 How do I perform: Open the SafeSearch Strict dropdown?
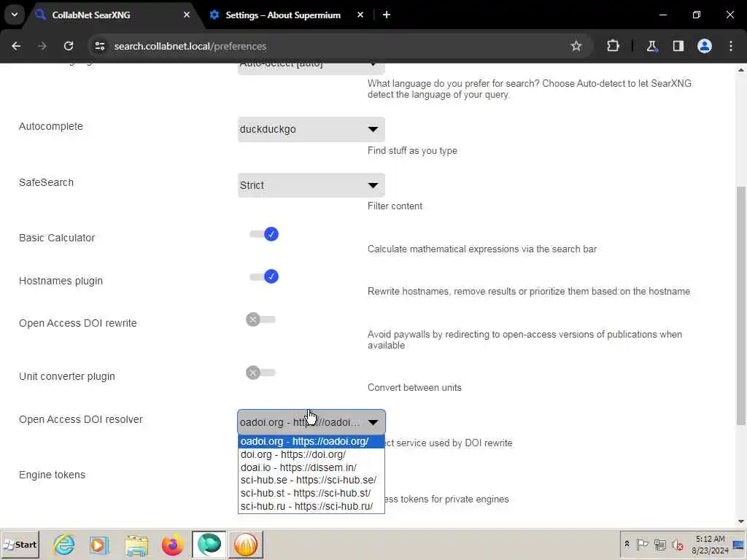click(311, 185)
